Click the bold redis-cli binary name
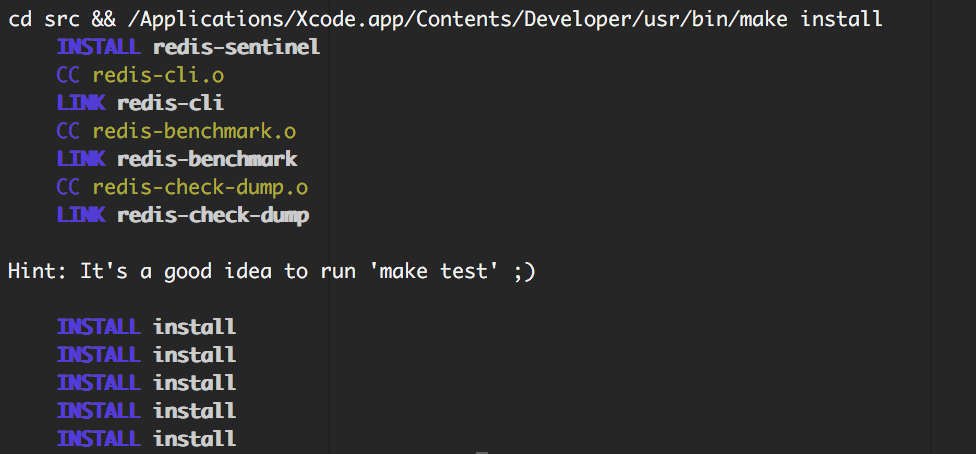976x454 pixels. click(x=170, y=103)
